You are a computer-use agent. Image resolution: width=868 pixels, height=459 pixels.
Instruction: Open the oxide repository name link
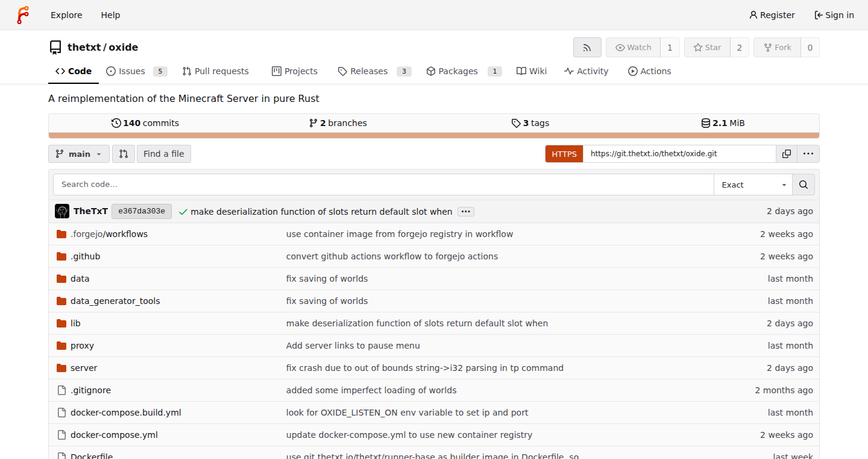(x=124, y=48)
